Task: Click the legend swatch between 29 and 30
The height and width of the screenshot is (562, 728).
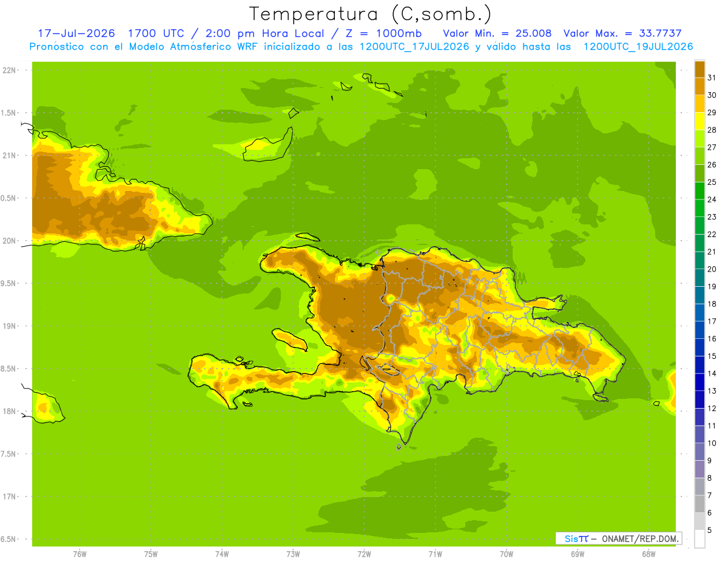Action: coord(699,104)
